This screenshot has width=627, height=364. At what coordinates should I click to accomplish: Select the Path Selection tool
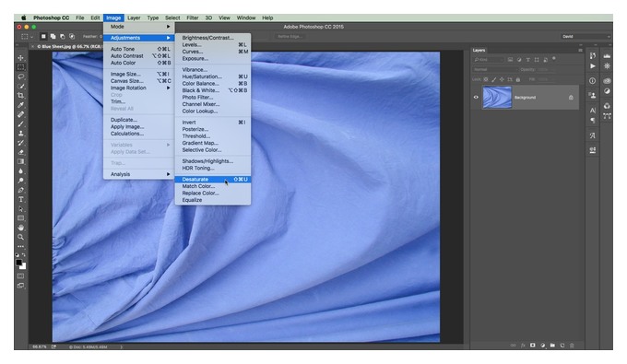21,209
